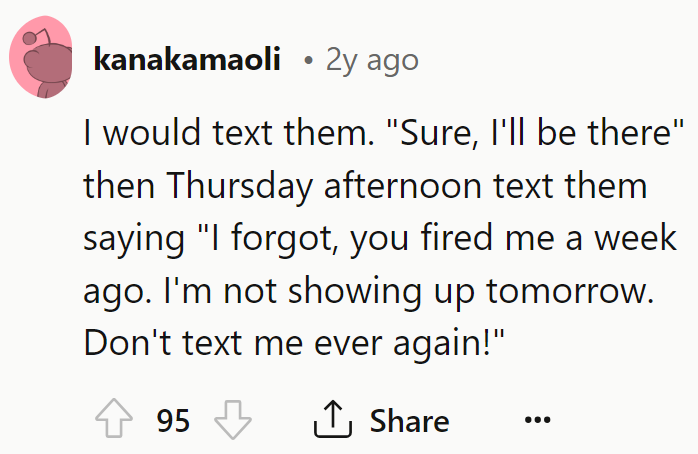Open kanakamaoli's pink Snoo avatar
Screen dimensions: 698x454
coord(41,57)
